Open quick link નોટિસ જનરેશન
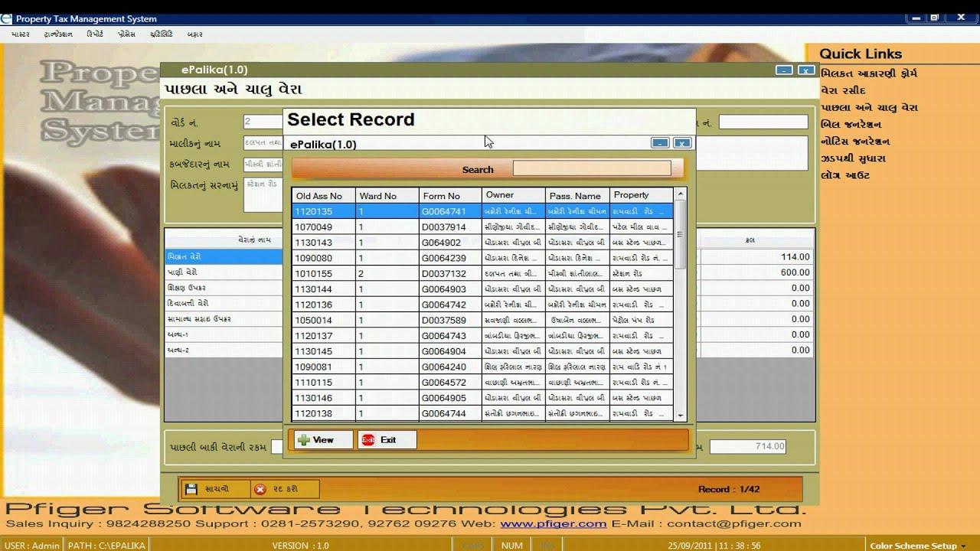Image resolution: width=980 pixels, height=551 pixels. (x=854, y=141)
